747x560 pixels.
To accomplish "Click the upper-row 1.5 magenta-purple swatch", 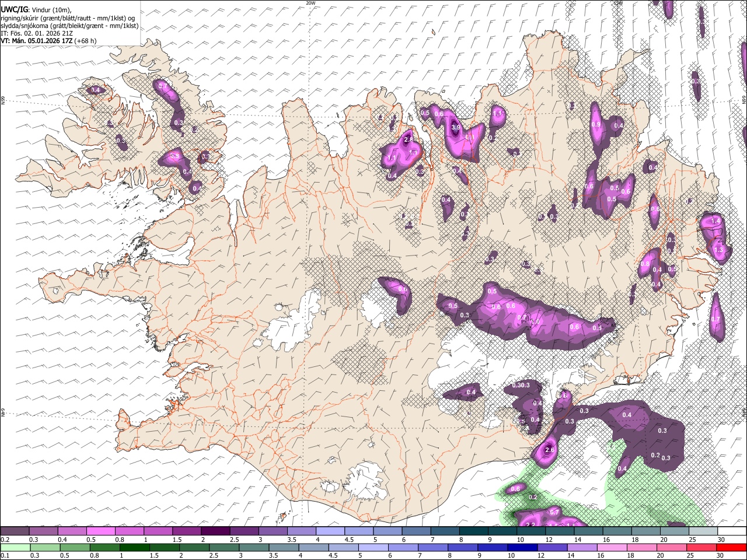I will pos(187,531).
